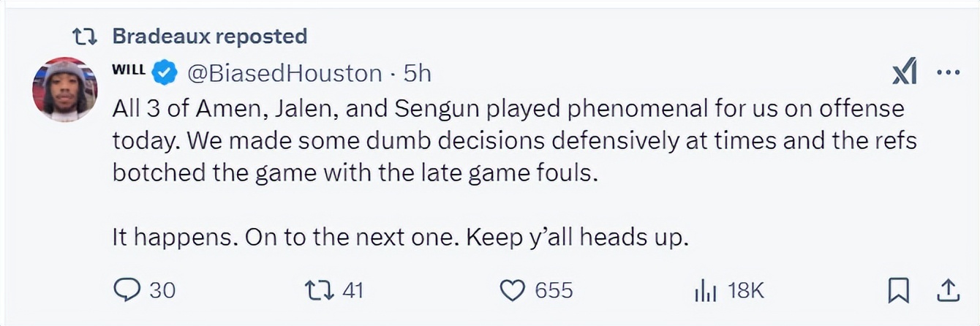The image size is (980, 326).
Task: Click the 655 likes count
Action: [x=554, y=290]
